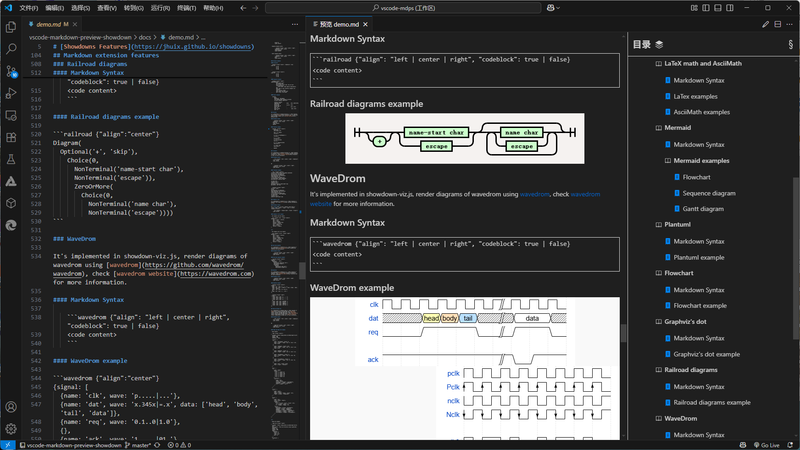This screenshot has height=450, width=800.
Task: Open the Copilot icon in title bar
Action: [x=553, y=8]
